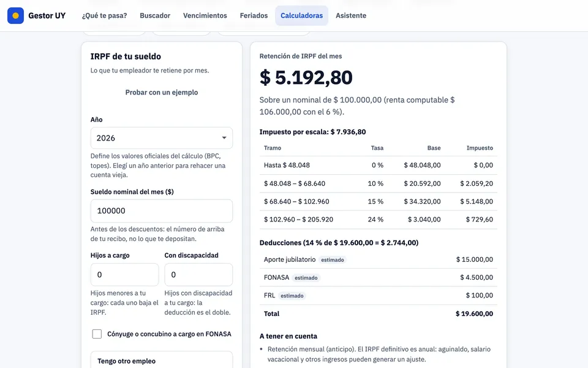Open the Asistente page

351,15
